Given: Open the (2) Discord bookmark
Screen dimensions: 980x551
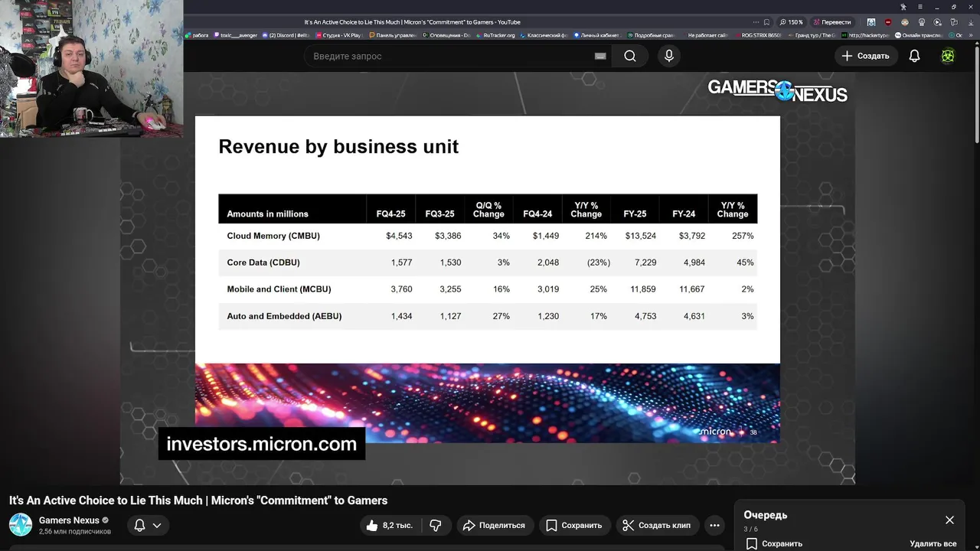Looking at the screenshot, I should click(x=285, y=35).
